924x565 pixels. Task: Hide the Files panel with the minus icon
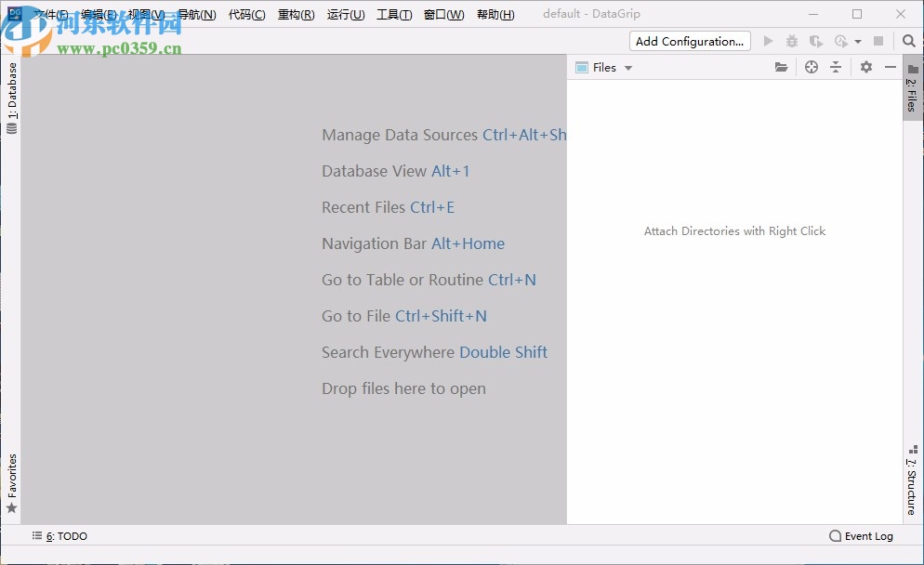[x=891, y=67]
